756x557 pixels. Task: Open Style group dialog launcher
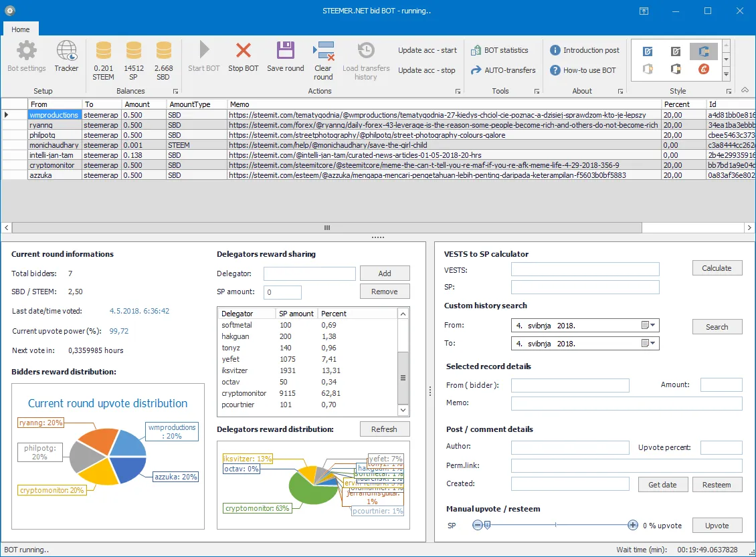click(729, 91)
